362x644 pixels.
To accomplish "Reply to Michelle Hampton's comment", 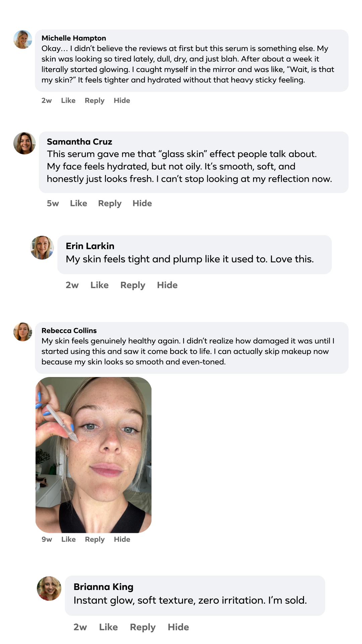I will click(95, 101).
